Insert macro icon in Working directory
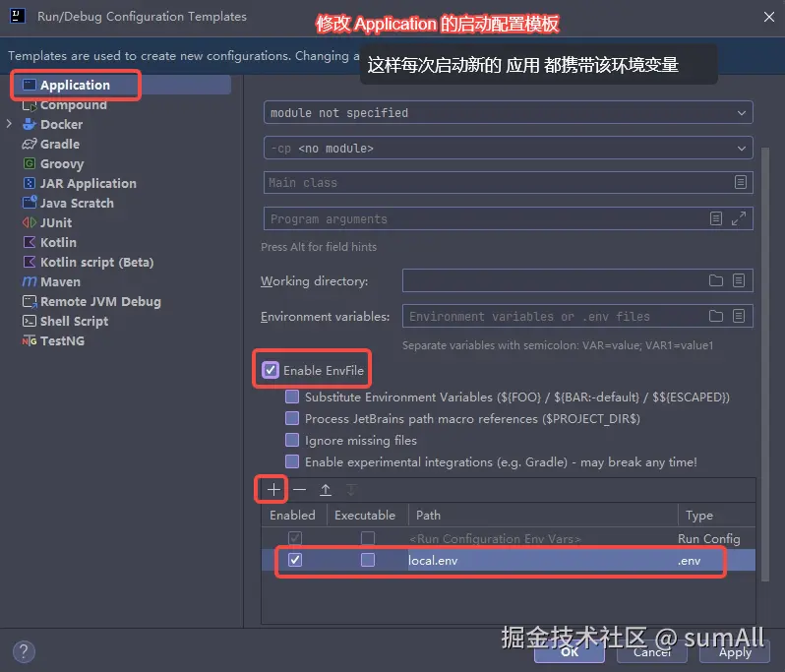This screenshot has width=785, height=672. (x=739, y=280)
